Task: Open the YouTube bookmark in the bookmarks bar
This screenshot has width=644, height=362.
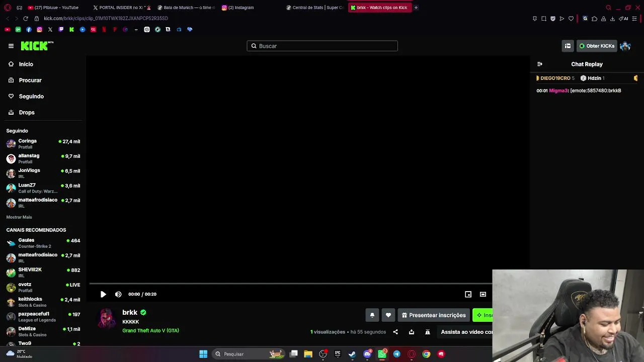Action: click(x=7, y=30)
